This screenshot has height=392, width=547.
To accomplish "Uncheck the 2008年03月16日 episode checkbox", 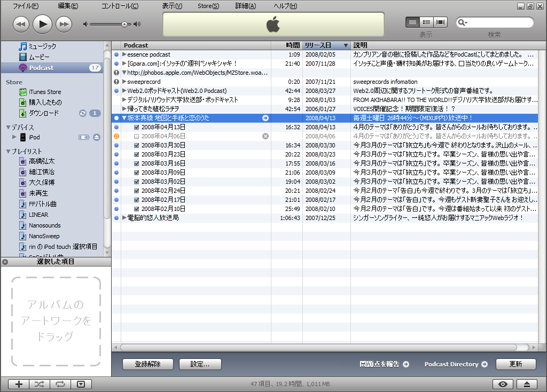I will pos(137,163).
